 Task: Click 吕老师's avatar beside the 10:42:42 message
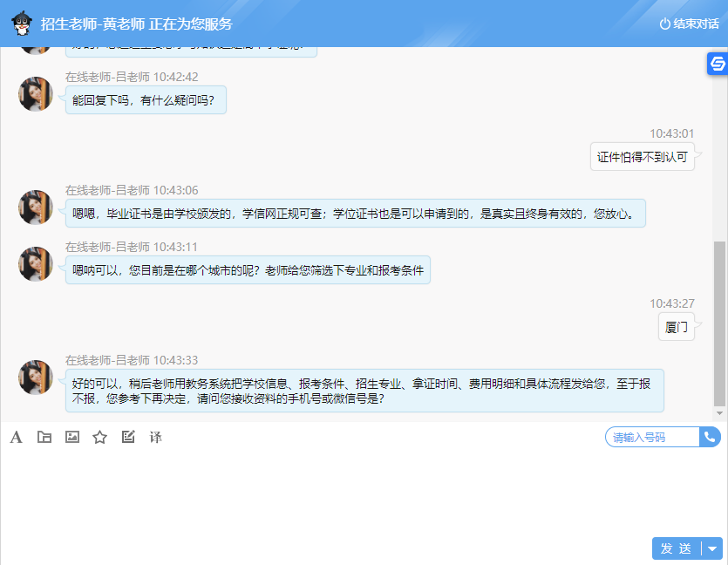(x=35, y=94)
